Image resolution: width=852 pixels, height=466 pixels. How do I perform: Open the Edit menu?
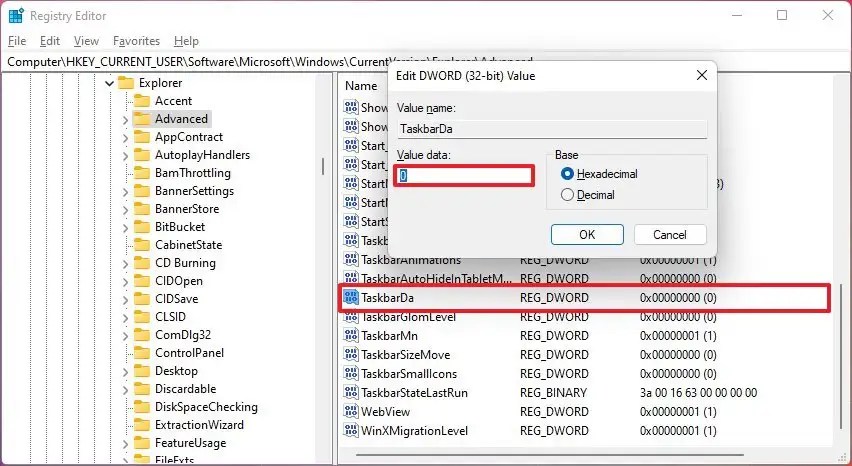pos(49,41)
